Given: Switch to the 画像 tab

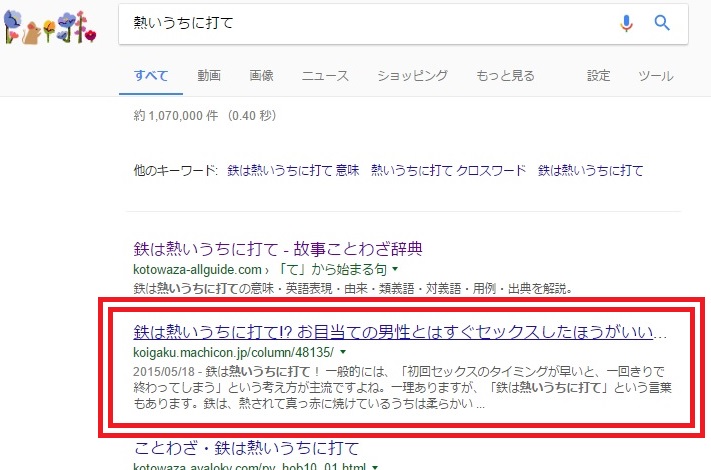Looking at the screenshot, I should pos(262,75).
